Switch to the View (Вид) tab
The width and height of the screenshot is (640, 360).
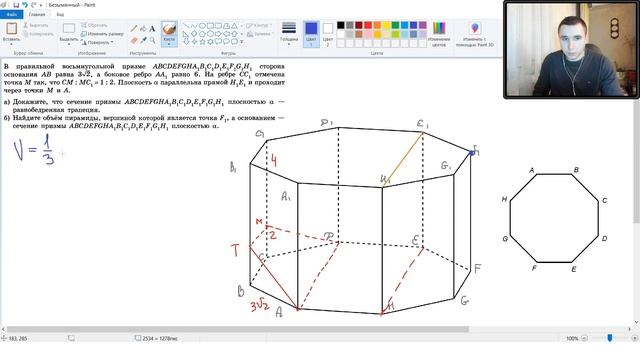point(60,15)
